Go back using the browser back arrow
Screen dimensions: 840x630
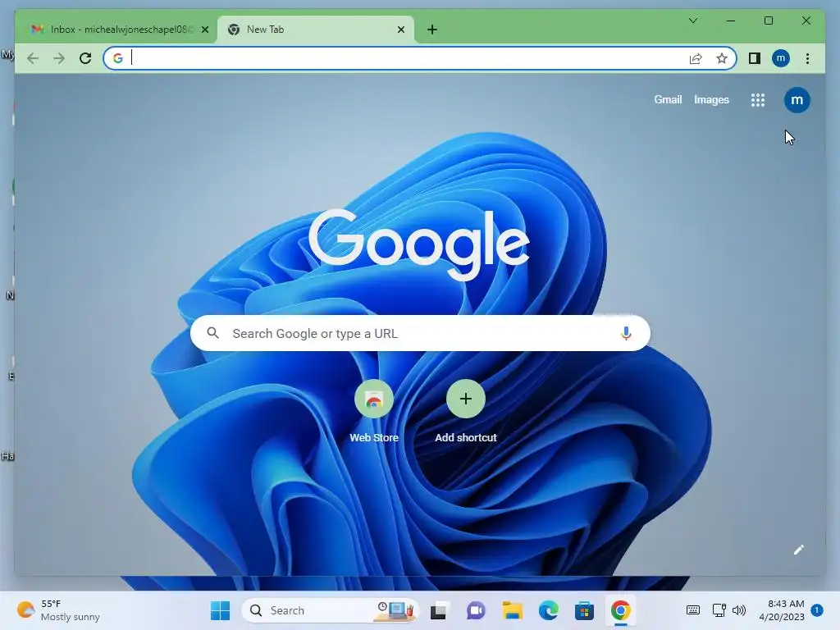33,58
